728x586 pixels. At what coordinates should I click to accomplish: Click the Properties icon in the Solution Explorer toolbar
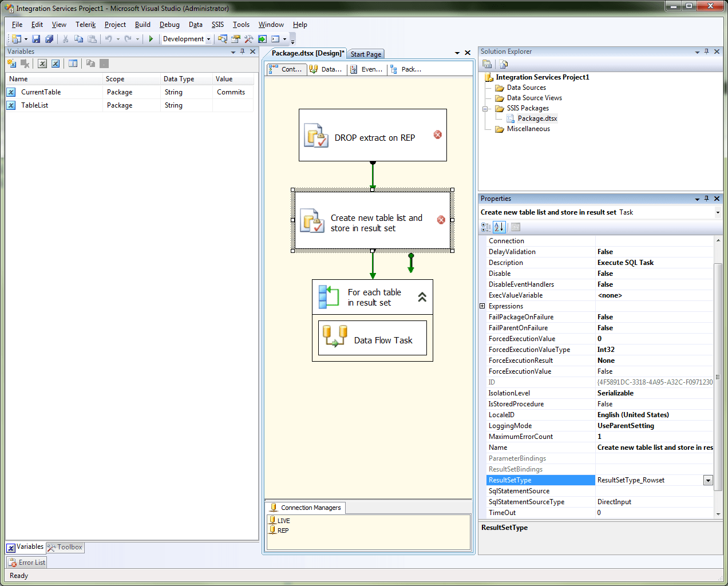(487, 64)
